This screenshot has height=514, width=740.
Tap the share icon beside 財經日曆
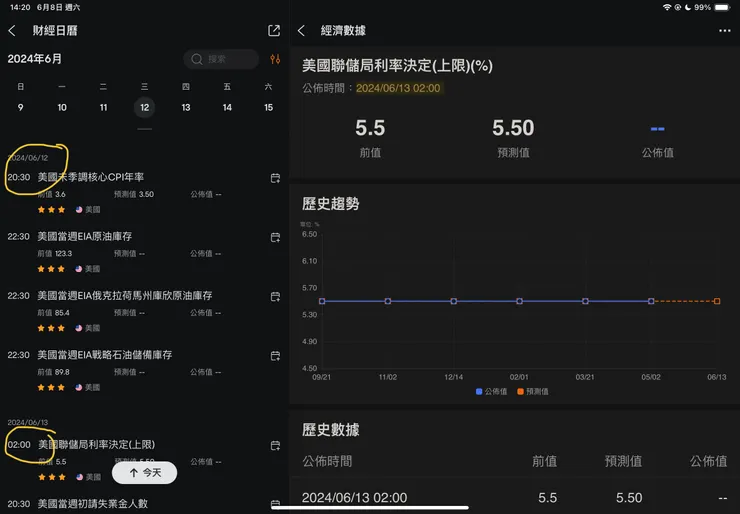(274, 31)
